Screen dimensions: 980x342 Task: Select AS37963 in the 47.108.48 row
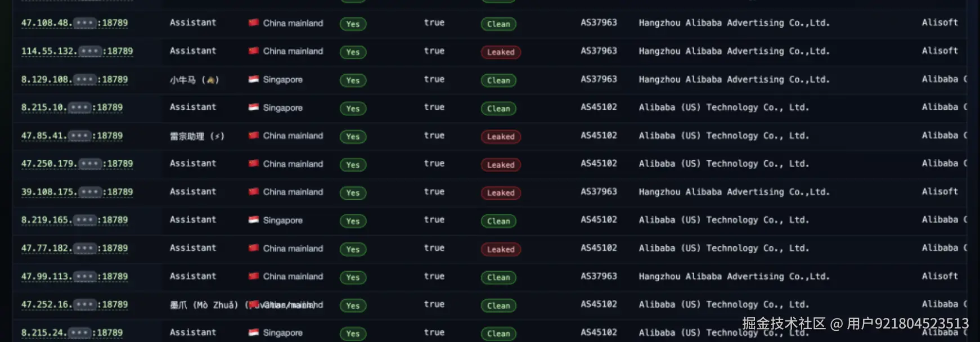click(x=599, y=22)
